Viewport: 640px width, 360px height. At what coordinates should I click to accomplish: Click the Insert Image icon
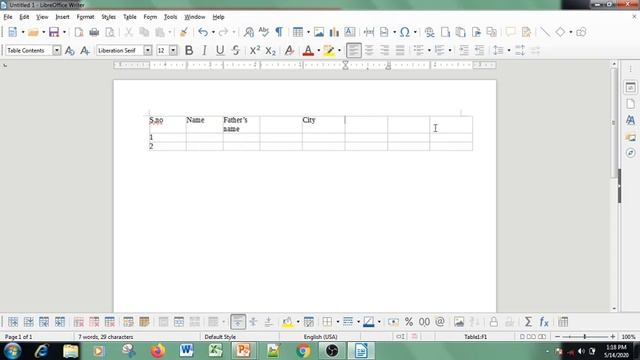pos(319,32)
